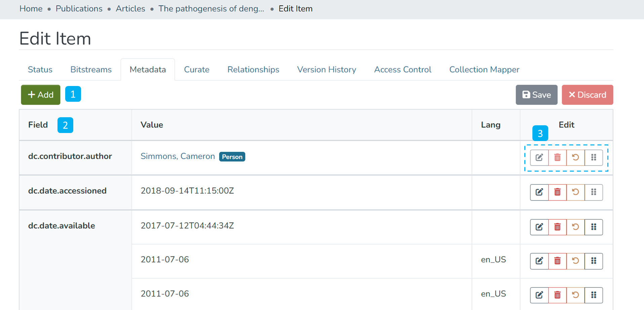Open the Relationships tab
Viewport: 644px width, 310px height.
[x=253, y=70]
